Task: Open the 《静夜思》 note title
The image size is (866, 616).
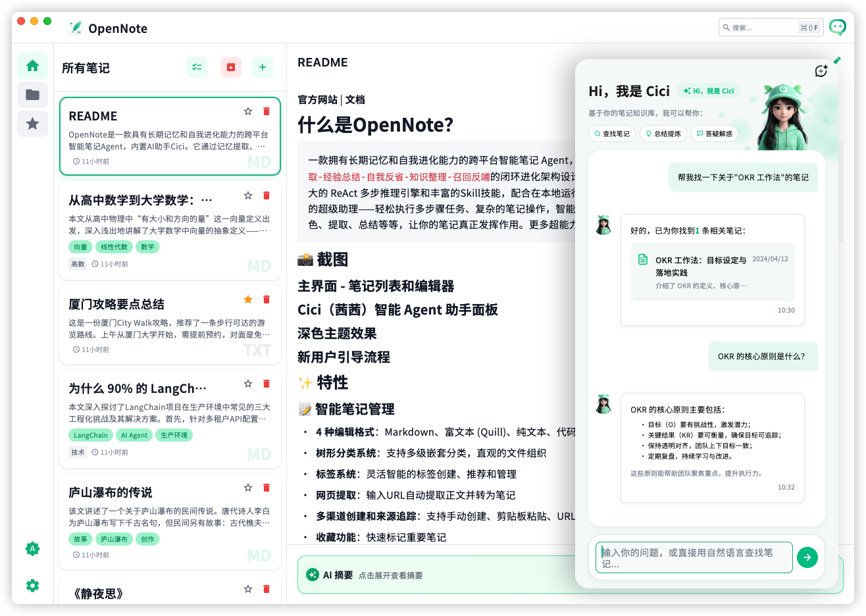Action: click(x=99, y=594)
